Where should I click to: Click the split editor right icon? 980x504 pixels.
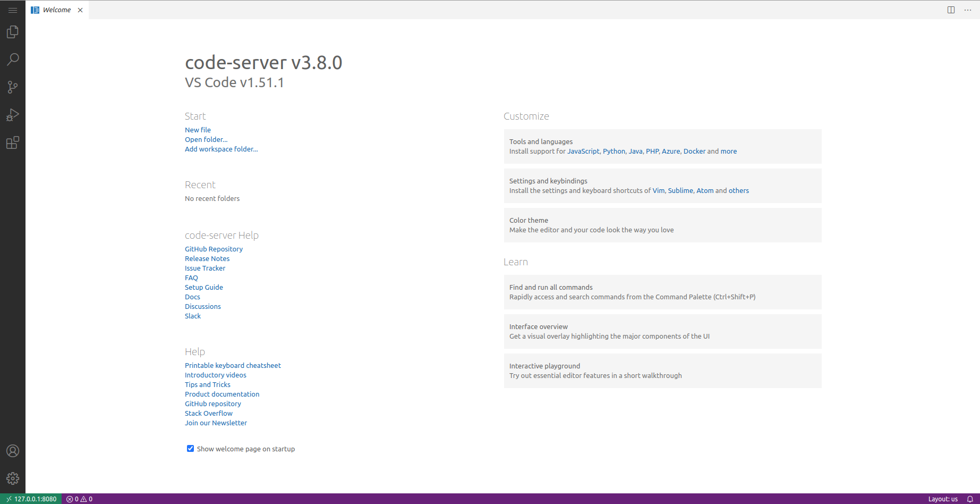click(x=951, y=10)
